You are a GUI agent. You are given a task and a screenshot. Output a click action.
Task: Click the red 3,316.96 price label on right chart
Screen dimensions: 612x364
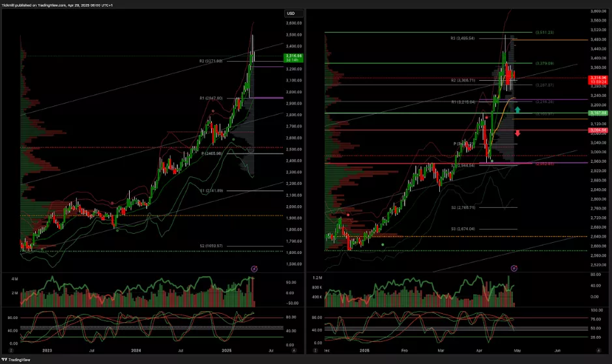598,80
